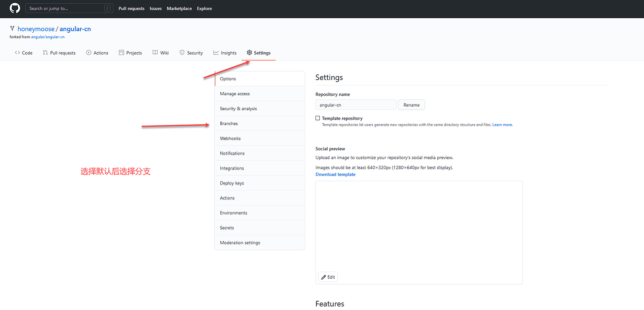Open the GitHub home logo
This screenshot has height=310, width=644.
15,8
